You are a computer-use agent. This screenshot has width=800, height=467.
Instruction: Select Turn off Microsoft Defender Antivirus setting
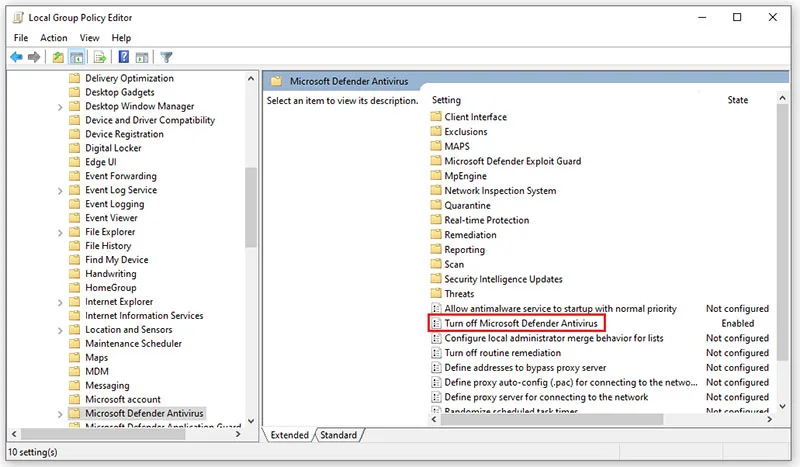pos(520,323)
